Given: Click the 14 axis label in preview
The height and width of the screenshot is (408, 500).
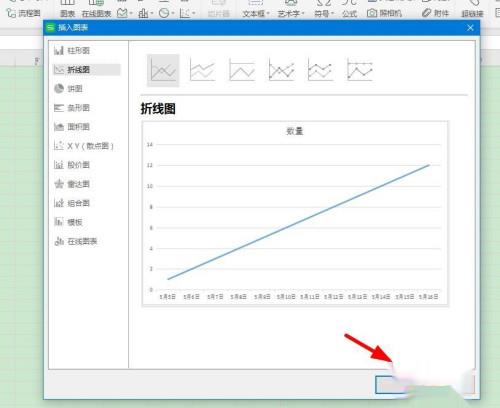Looking at the screenshot, I should [150, 145].
